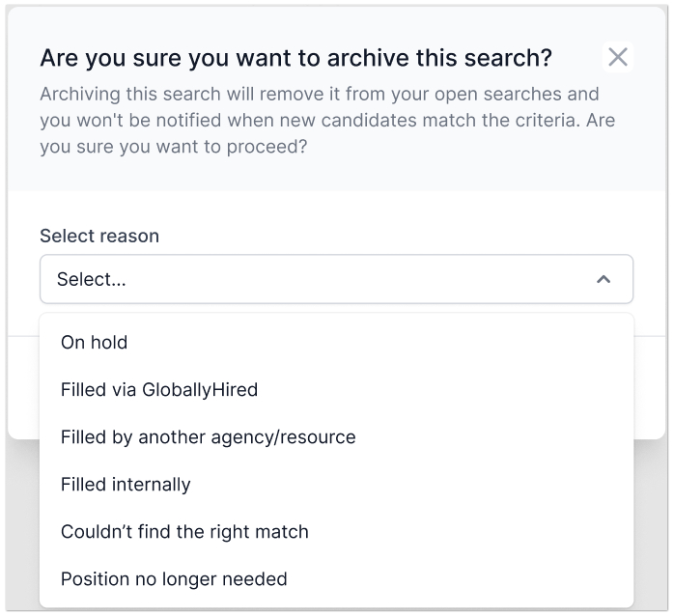Click the archiving description paragraph
674x616 pixels.
pos(326,121)
